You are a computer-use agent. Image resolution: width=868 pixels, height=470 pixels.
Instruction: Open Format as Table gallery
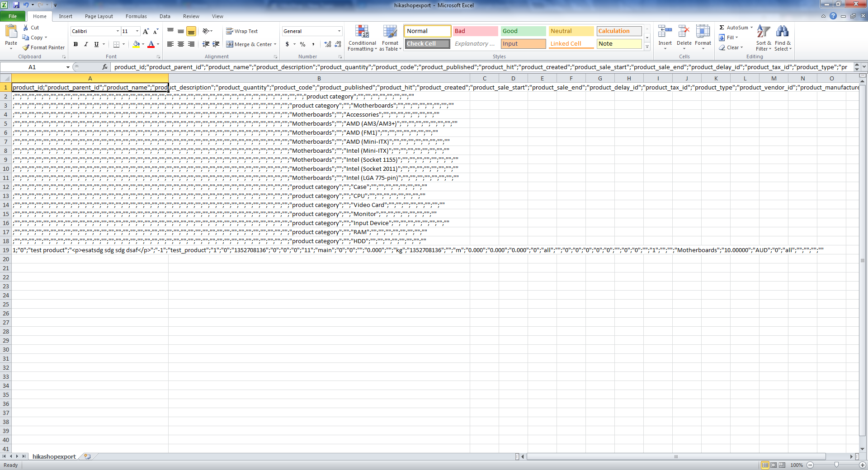coord(390,38)
